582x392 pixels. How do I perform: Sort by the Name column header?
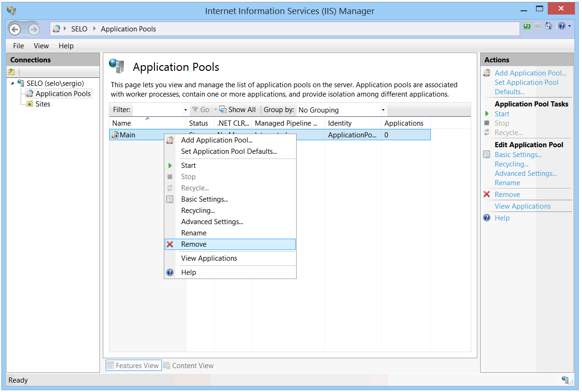(x=148, y=123)
